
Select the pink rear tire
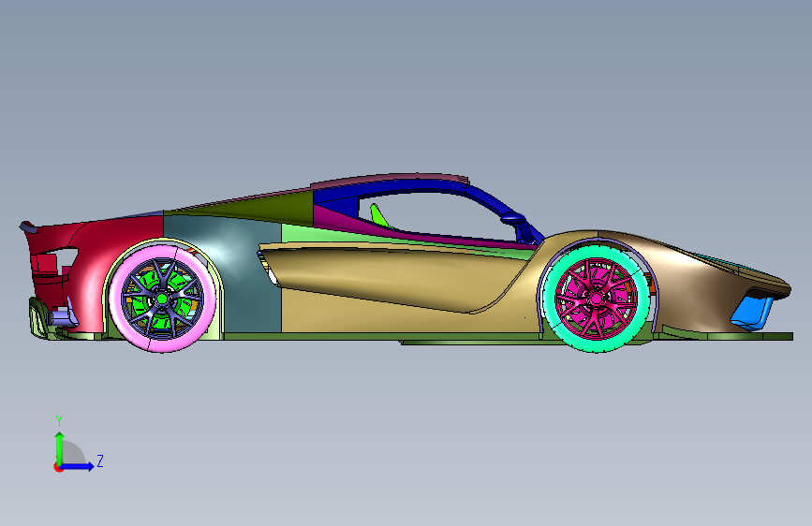[x=117, y=299]
